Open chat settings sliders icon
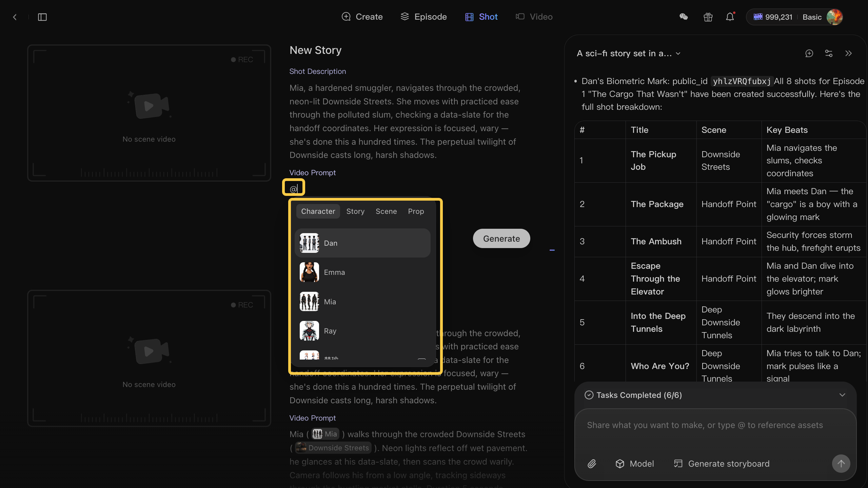The image size is (868, 488). (x=829, y=54)
